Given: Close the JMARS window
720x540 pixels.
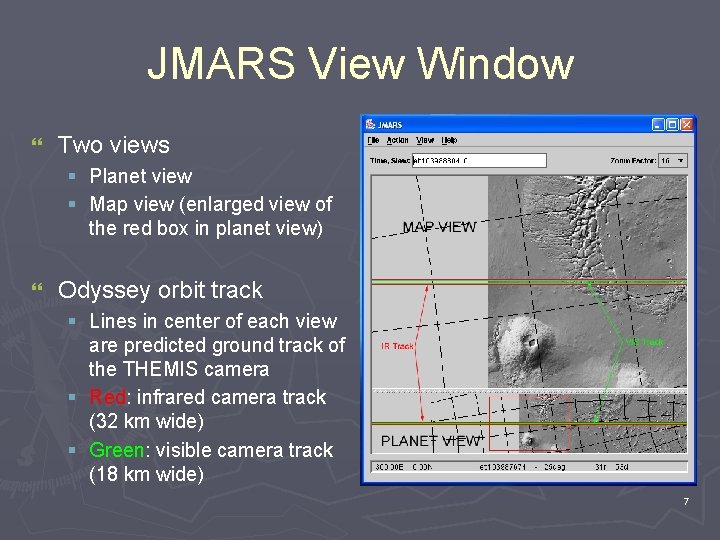Looking at the screenshot, I should (686, 124).
